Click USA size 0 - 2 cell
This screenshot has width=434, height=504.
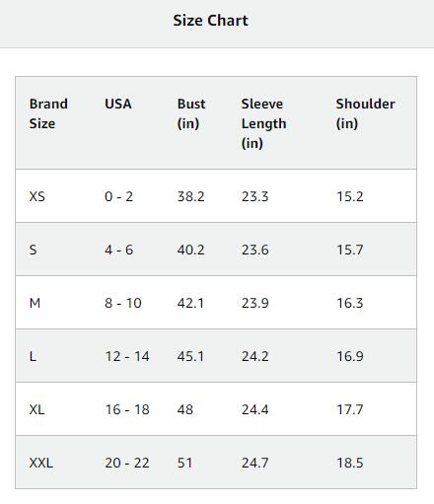coord(118,196)
